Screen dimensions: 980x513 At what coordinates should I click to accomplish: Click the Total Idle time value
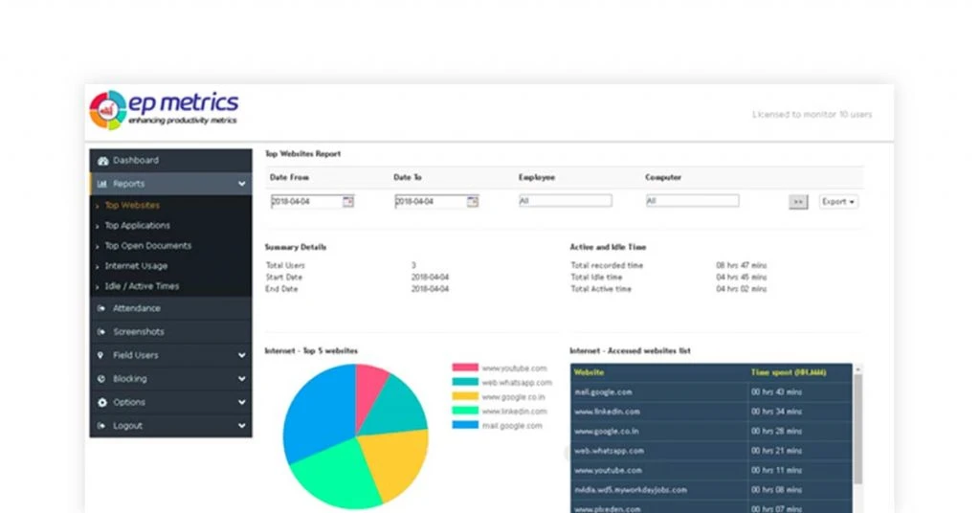(742, 277)
